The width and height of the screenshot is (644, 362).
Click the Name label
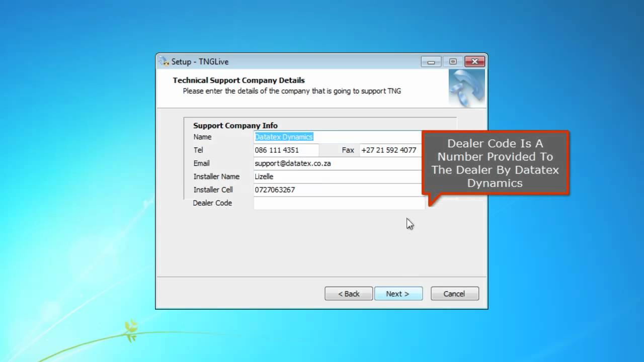[202, 137]
